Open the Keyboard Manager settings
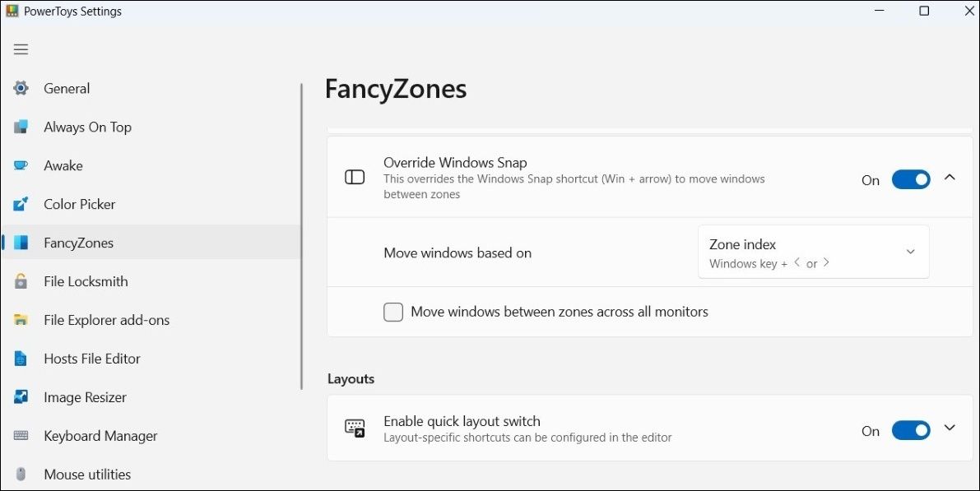 coord(100,436)
